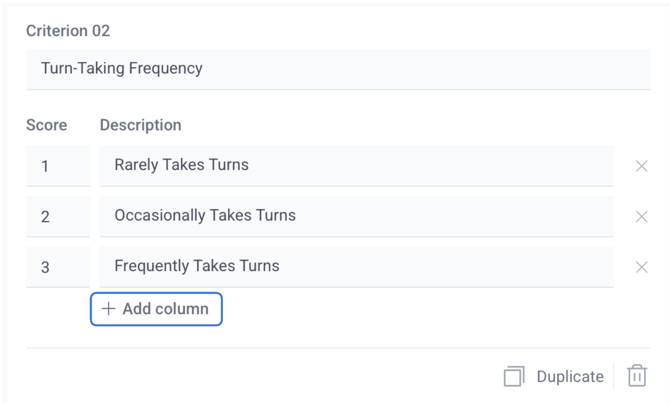Click the "Score" column header
Viewport: 670px width, 405px height.
point(47,125)
